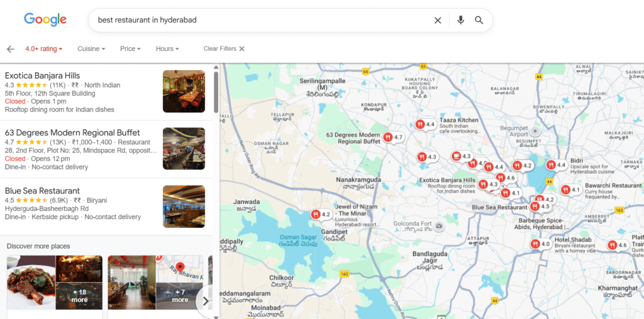The width and height of the screenshot is (644, 319).
Task: Open the 4.0+ rating filter dropdown
Action: point(43,49)
